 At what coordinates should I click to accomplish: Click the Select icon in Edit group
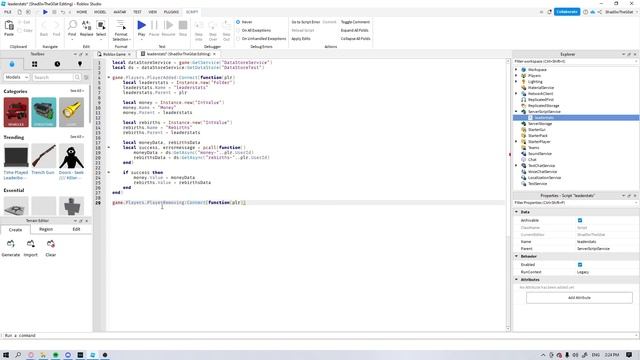coord(101,25)
